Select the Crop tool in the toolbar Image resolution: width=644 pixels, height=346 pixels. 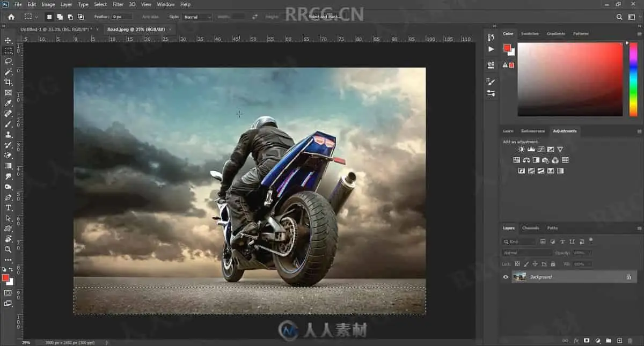point(8,82)
